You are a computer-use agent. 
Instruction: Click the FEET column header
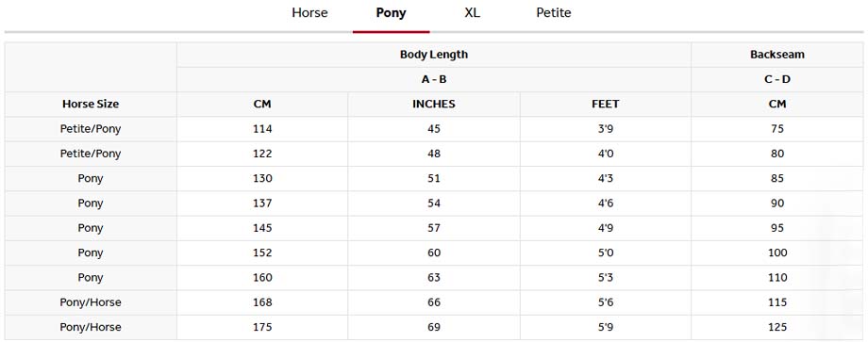pos(606,104)
